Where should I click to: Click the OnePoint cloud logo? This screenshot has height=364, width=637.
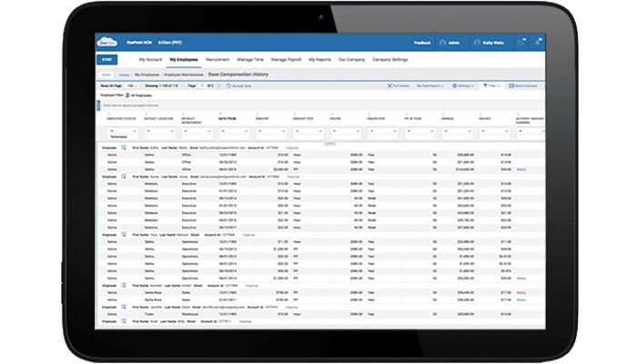(x=106, y=42)
